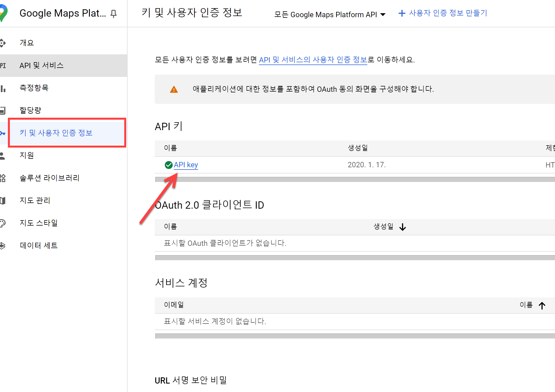Screen dimensions: 555x392
Task: Select API 및 서비스 in sidebar
Action: click(x=41, y=65)
